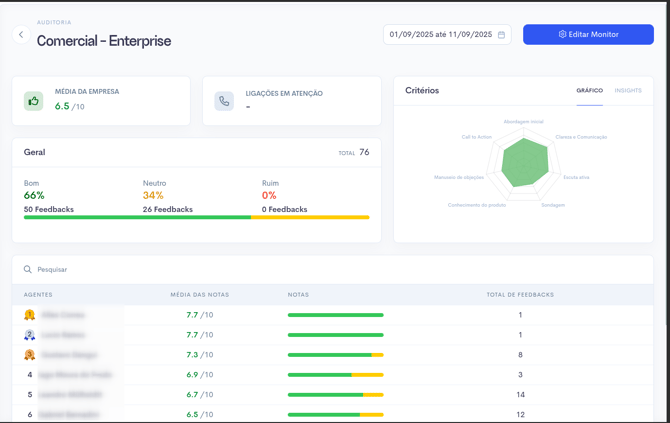Viewport: 670px width, 423px height.
Task: Switch to the Gráfico tab
Action: (x=589, y=91)
